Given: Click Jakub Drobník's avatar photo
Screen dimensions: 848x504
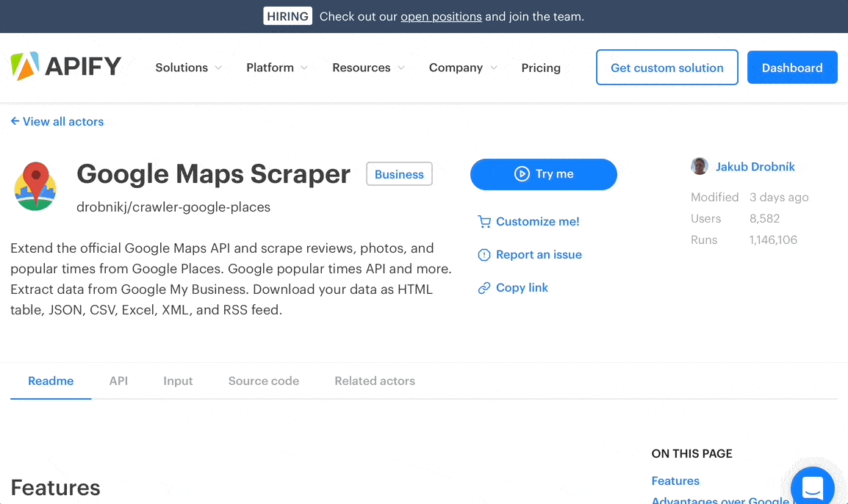Looking at the screenshot, I should [x=700, y=166].
